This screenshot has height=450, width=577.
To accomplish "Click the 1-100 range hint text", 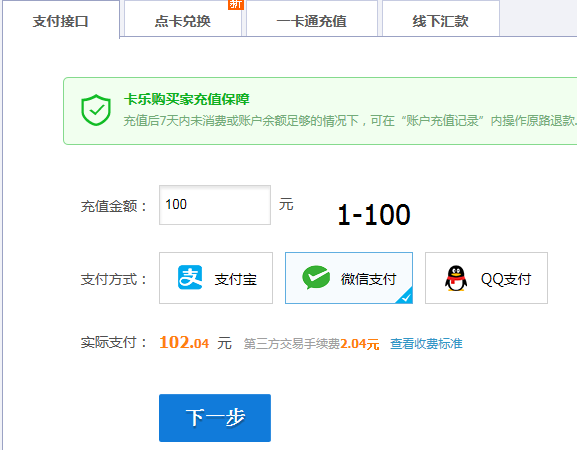I will [x=374, y=215].
